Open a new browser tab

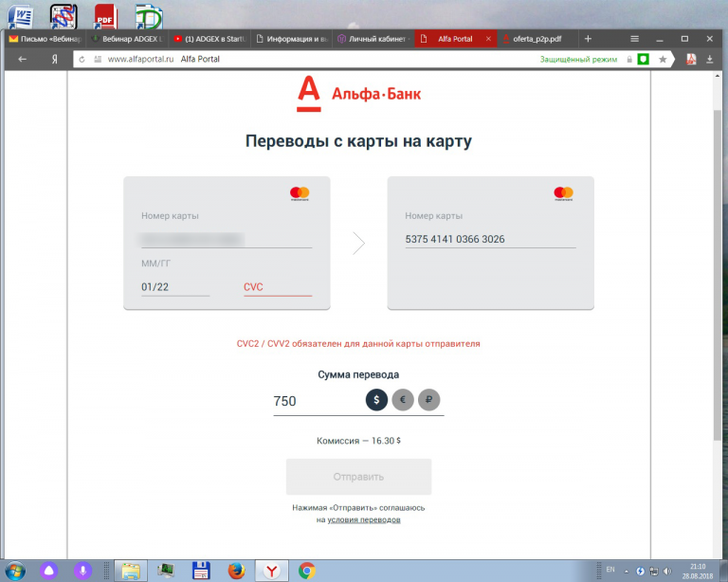[x=588, y=39]
